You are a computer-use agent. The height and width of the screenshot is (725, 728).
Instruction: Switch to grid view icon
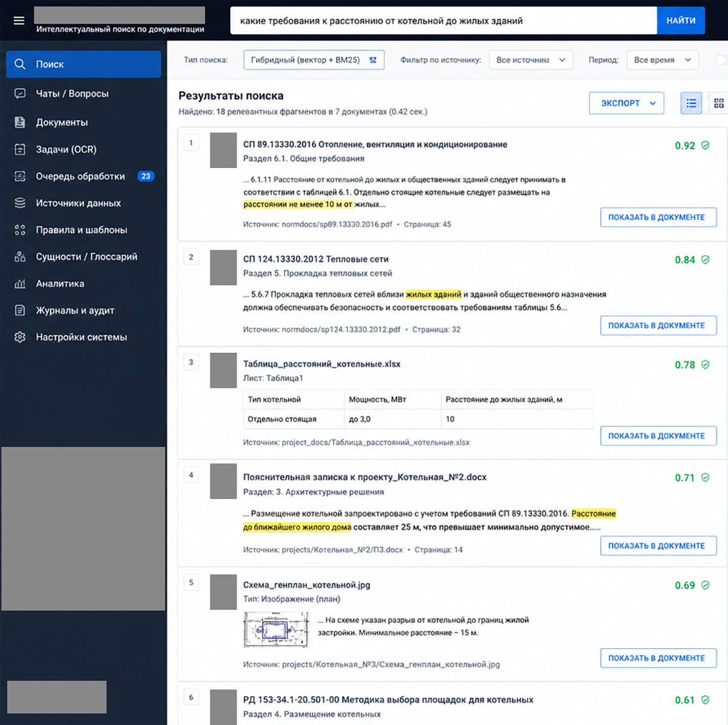(x=718, y=103)
